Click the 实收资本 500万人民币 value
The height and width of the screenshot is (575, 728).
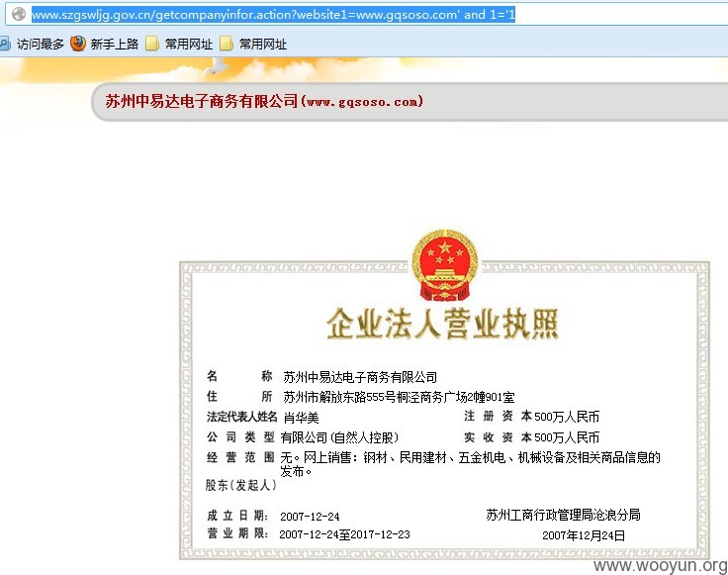tap(567, 437)
